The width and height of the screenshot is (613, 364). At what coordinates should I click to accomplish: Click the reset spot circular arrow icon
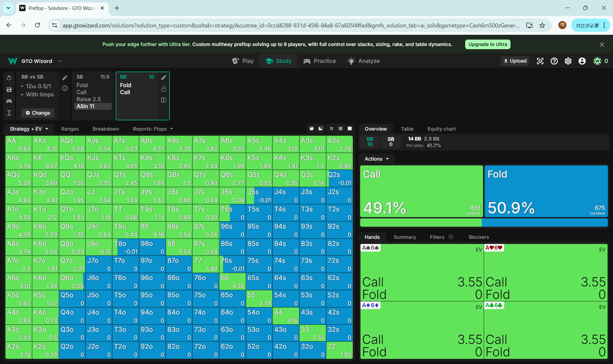(9, 78)
